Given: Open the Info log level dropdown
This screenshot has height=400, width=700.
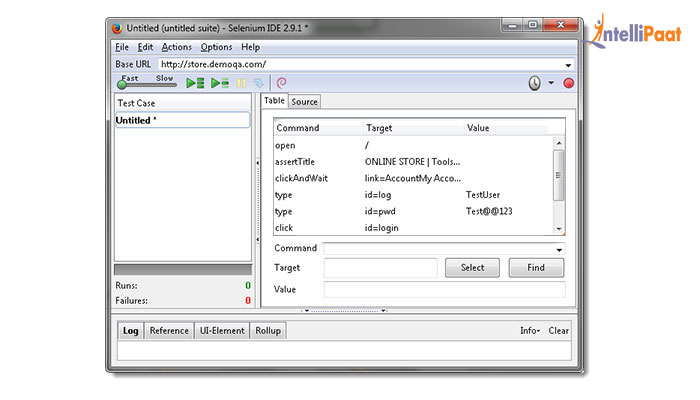Looking at the screenshot, I should coord(530,331).
